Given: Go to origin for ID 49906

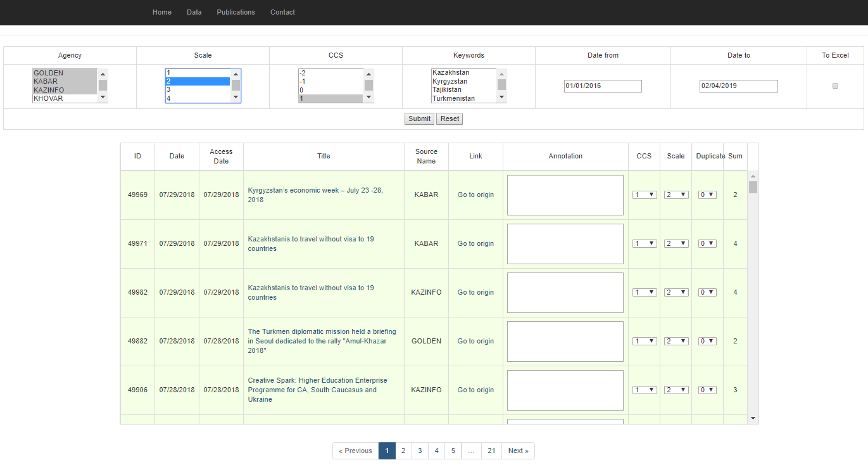Looking at the screenshot, I should point(475,390).
